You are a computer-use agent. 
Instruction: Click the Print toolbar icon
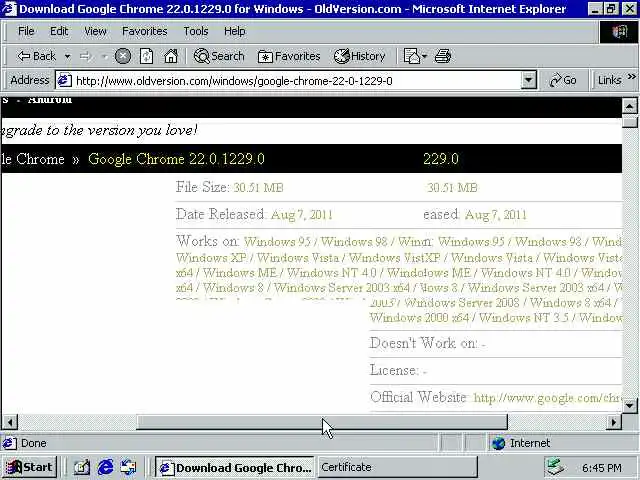pyautogui.click(x=443, y=56)
